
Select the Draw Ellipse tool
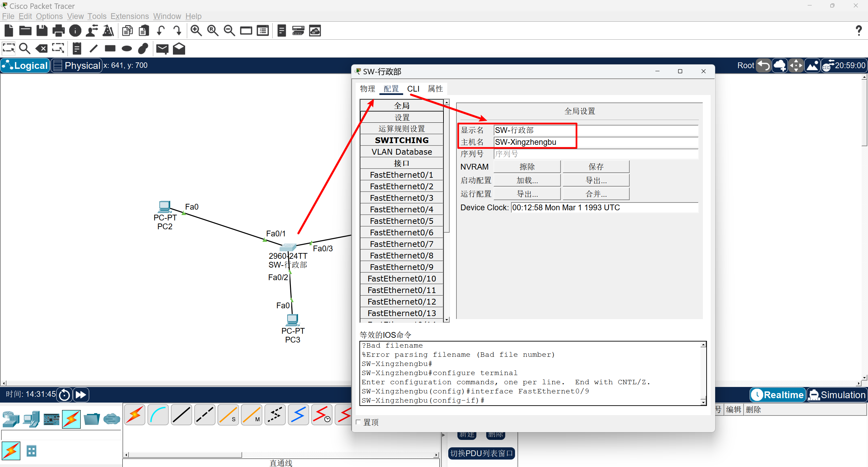[x=127, y=48]
